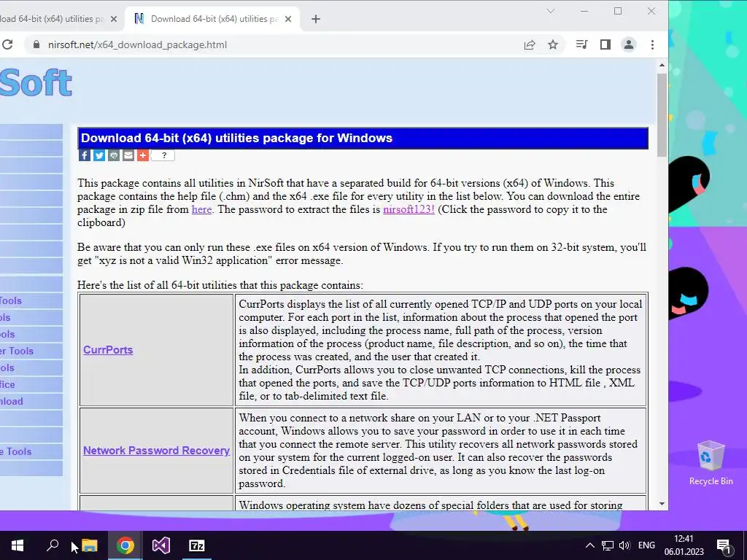Click the email share icon
This screenshot has height=560, width=747.
click(x=128, y=155)
